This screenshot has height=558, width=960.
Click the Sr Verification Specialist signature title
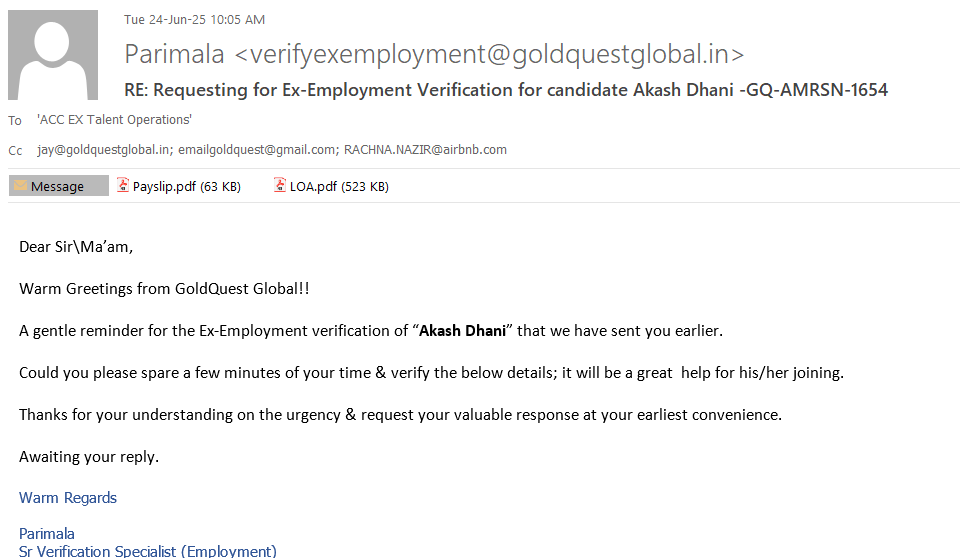click(x=148, y=551)
